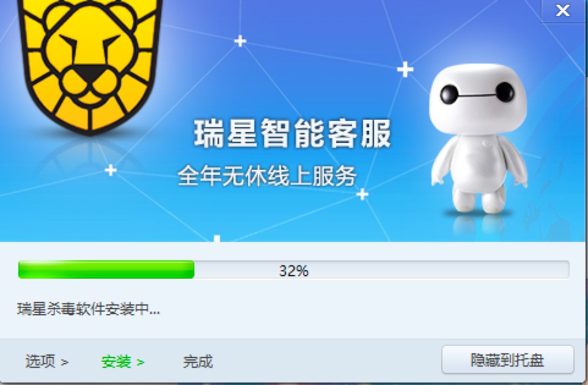The height and width of the screenshot is (385, 588).
Task: Close the installer window with X
Action: pos(562,10)
